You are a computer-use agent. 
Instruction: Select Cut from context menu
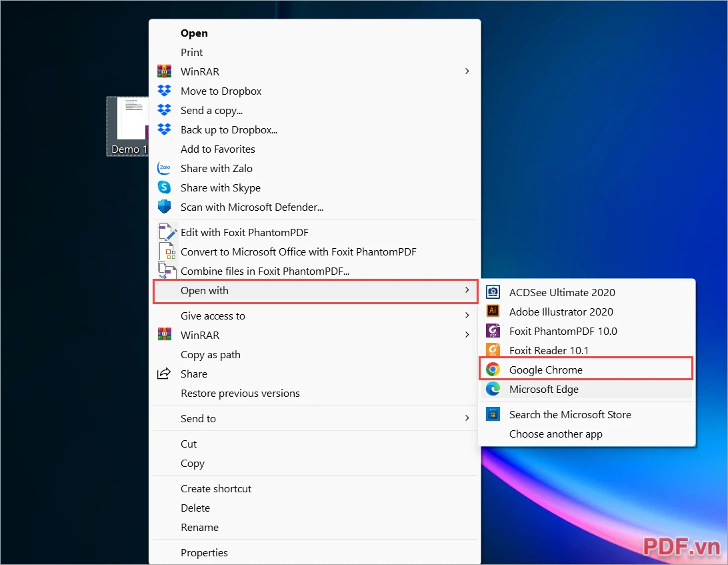[x=315, y=444]
